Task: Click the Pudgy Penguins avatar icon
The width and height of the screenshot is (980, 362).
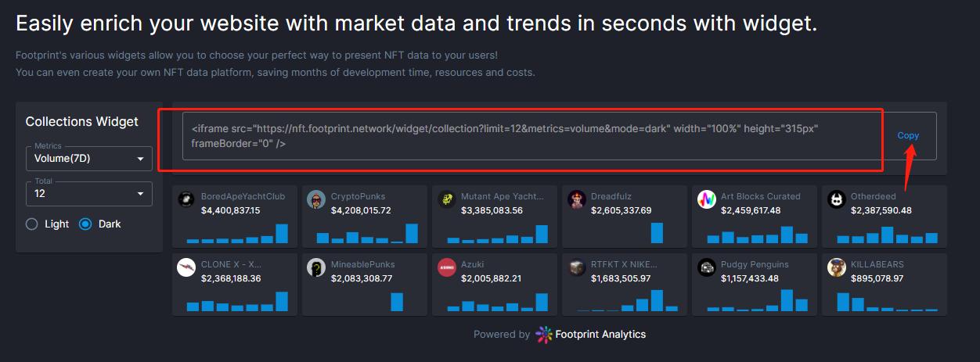Action: [707, 267]
